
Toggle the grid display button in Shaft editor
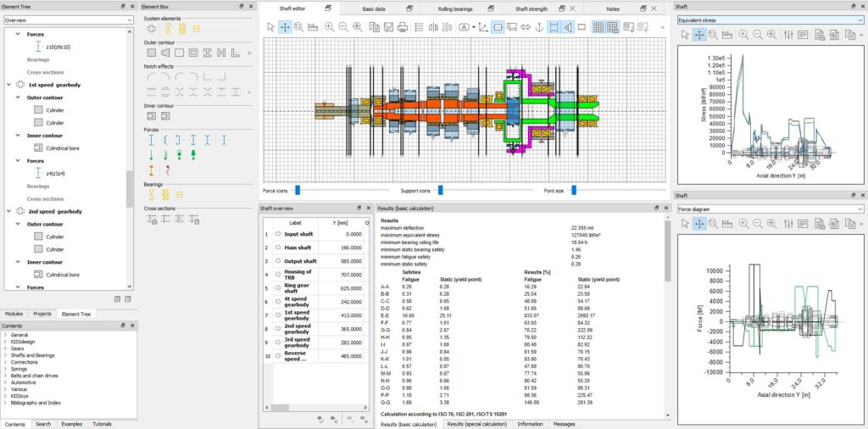point(599,27)
